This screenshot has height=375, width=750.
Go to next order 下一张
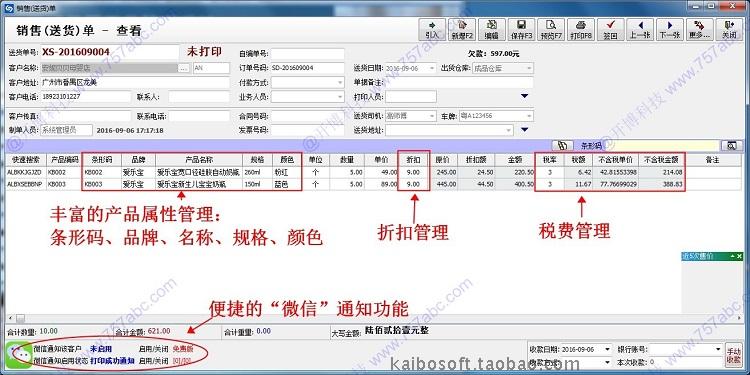(x=670, y=30)
